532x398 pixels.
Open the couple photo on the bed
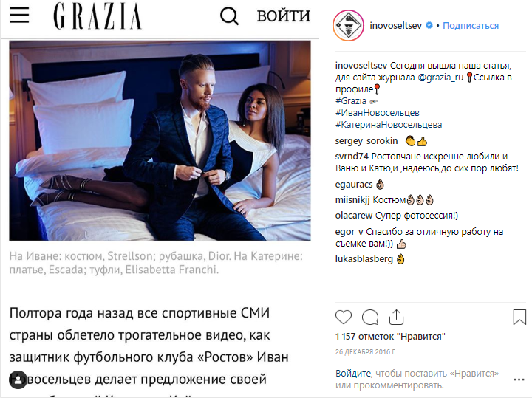160,141
